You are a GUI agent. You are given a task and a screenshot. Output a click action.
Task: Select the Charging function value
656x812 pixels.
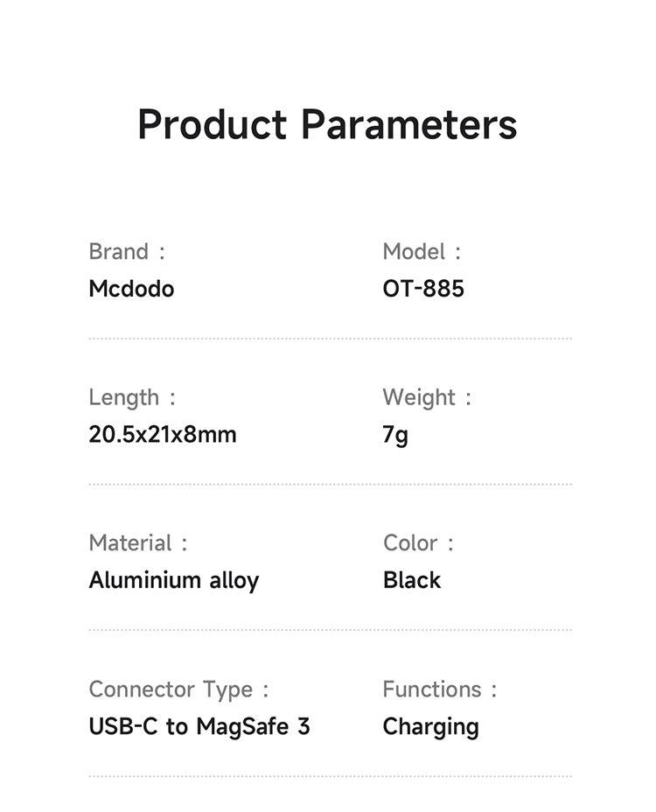click(x=430, y=727)
